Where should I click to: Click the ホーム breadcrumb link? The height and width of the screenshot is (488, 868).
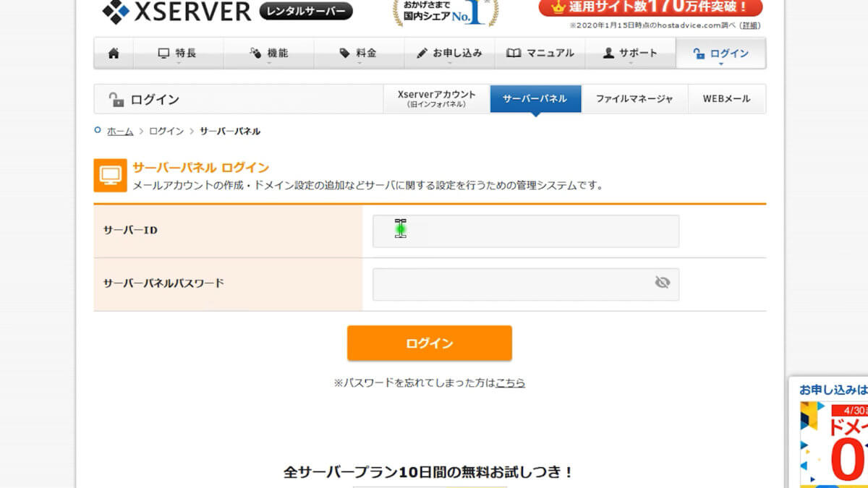[120, 132]
